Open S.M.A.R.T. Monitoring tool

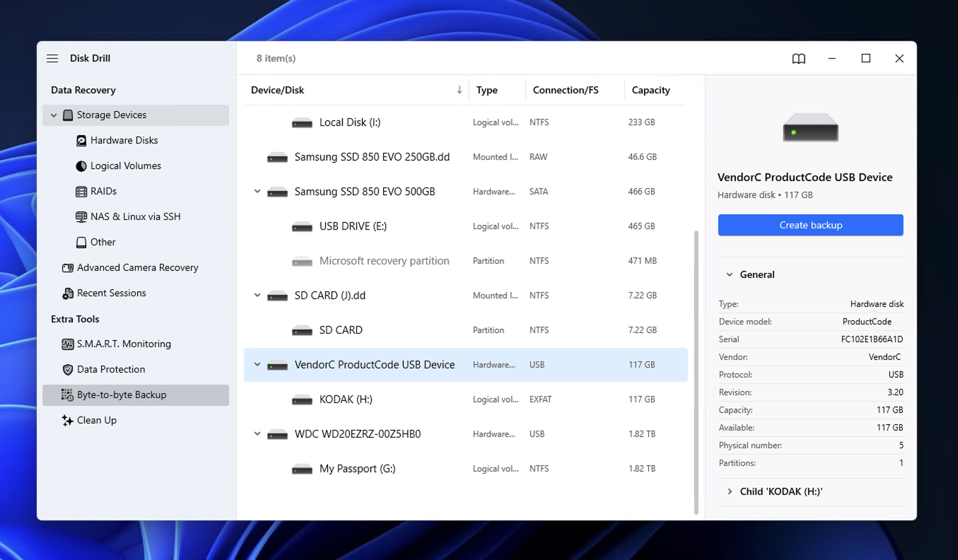coord(124,344)
